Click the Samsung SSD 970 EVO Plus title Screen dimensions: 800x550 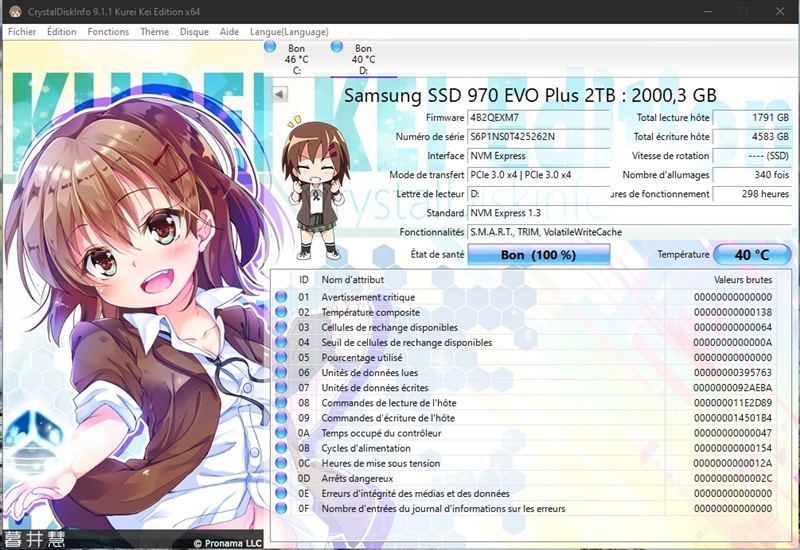click(530, 95)
